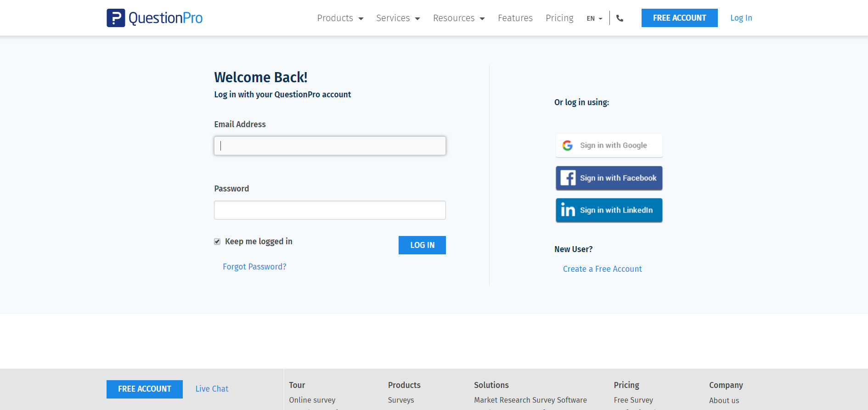Viewport: 868px width, 410px height.
Task: Expand the Resources dropdown menu
Action: [x=459, y=18]
